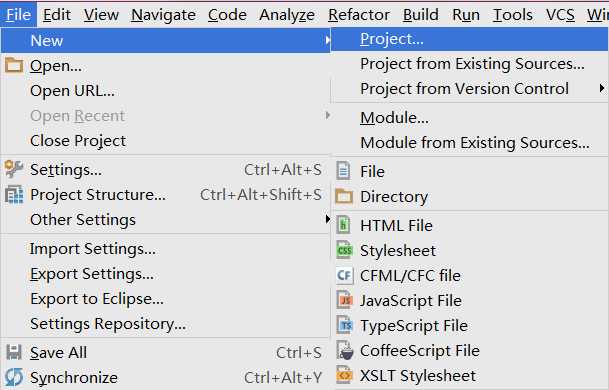
Task: Open the Navigate menu
Action: coord(163,15)
